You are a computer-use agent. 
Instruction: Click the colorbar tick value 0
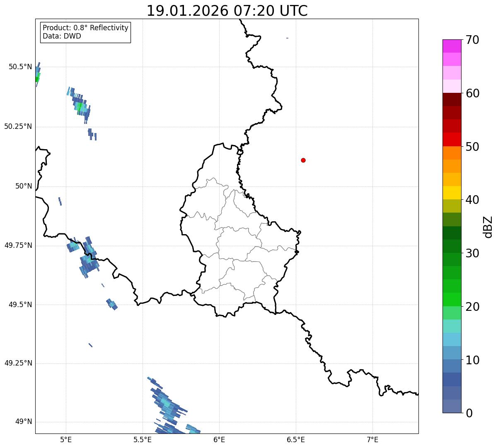pos(469,413)
